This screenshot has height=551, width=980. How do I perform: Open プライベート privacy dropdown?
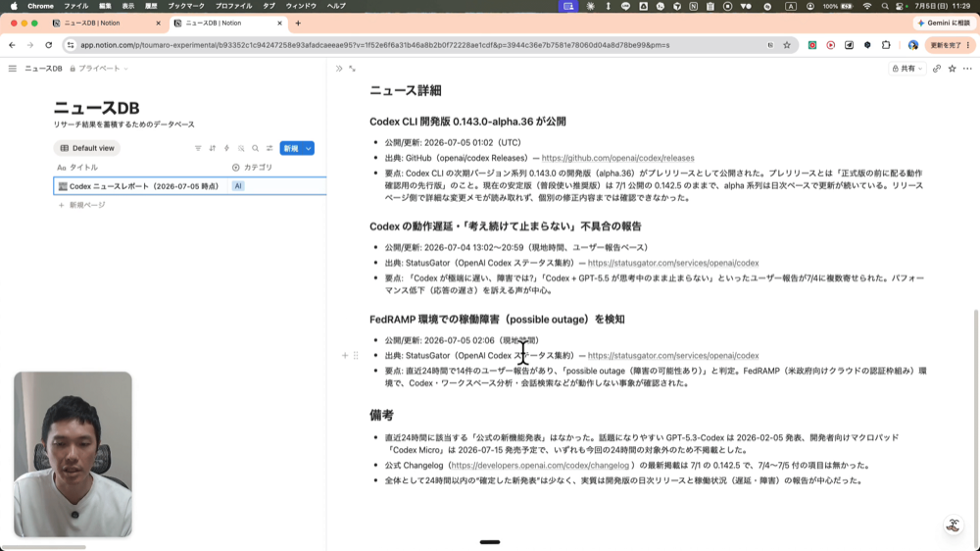(x=99, y=69)
